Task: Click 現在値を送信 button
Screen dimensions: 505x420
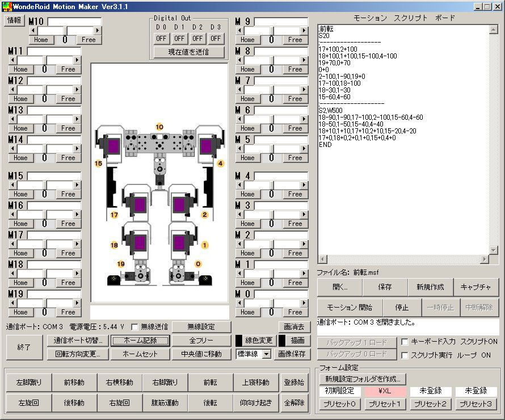Action: pos(189,52)
